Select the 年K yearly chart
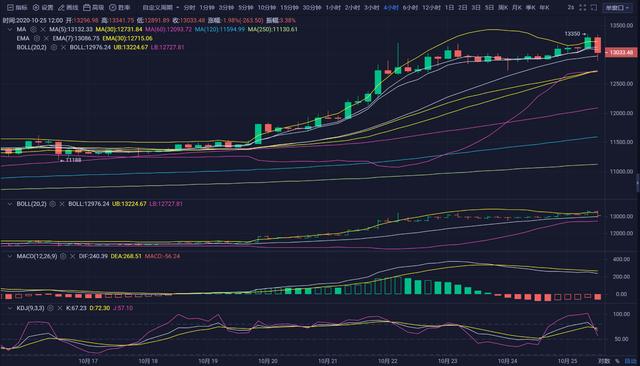The image size is (640, 366). pos(544,7)
